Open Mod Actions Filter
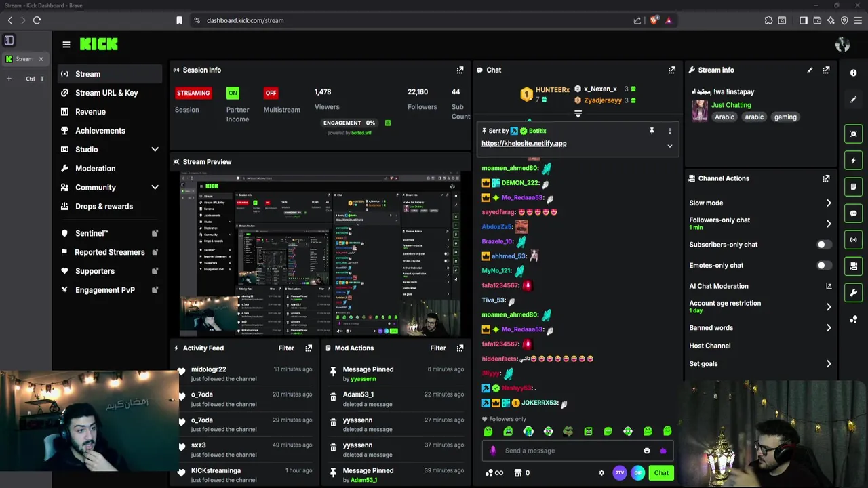The height and width of the screenshot is (488, 868). click(437, 348)
